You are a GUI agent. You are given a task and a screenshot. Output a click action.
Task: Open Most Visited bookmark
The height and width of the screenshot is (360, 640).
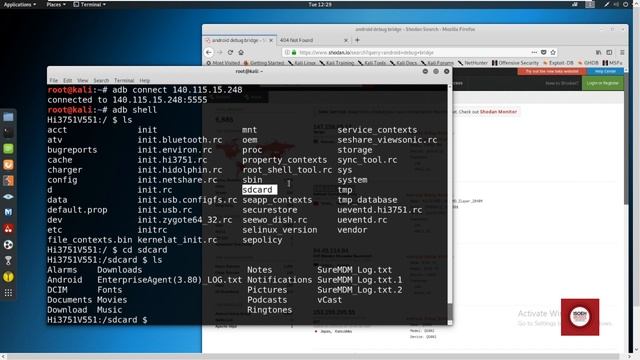(x=223, y=63)
